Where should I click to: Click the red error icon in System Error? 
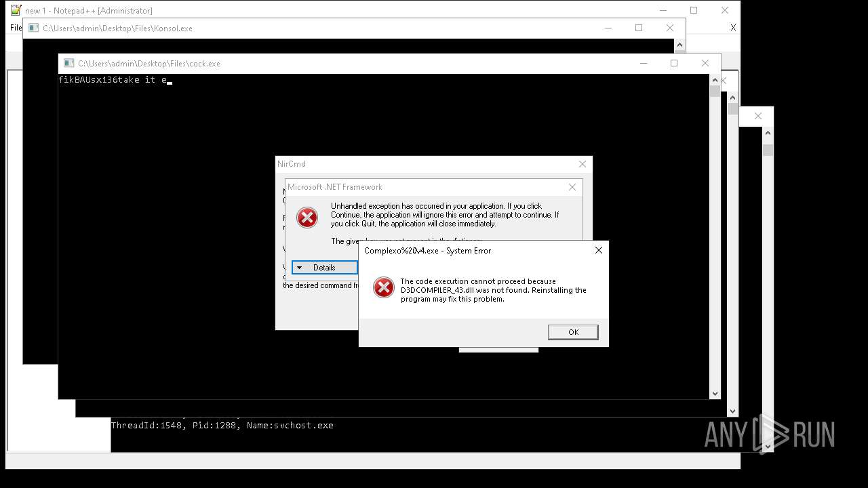click(384, 287)
